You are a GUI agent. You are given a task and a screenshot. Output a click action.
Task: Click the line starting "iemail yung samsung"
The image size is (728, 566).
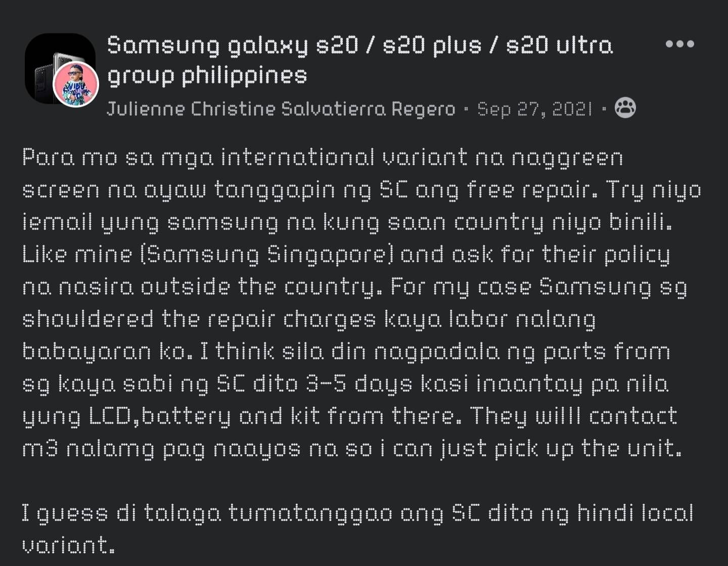[x=347, y=222]
